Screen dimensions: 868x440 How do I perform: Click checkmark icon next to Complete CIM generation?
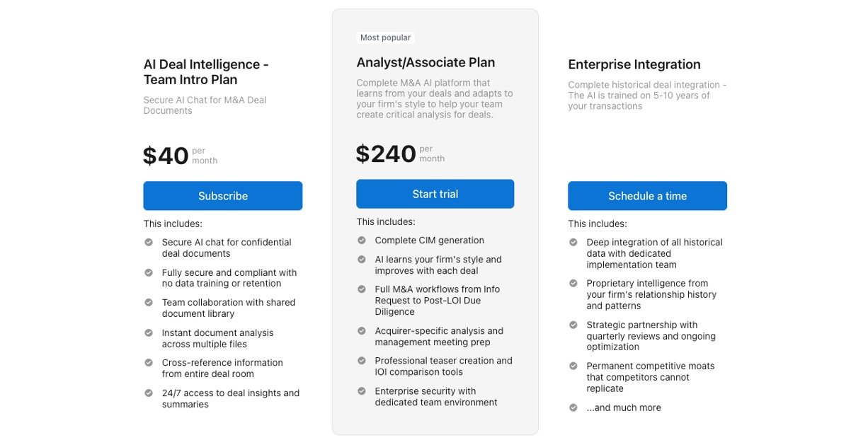pyautogui.click(x=361, y=241)
